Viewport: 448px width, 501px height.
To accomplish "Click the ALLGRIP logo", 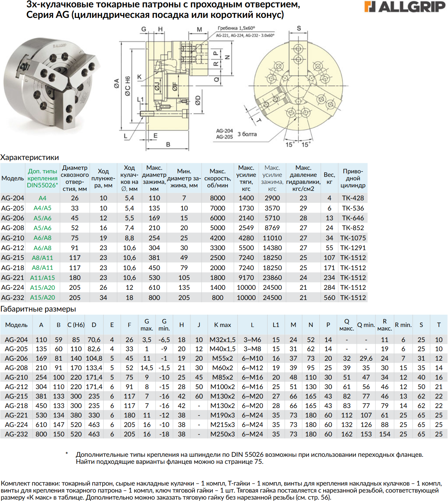I will (405, 7).
